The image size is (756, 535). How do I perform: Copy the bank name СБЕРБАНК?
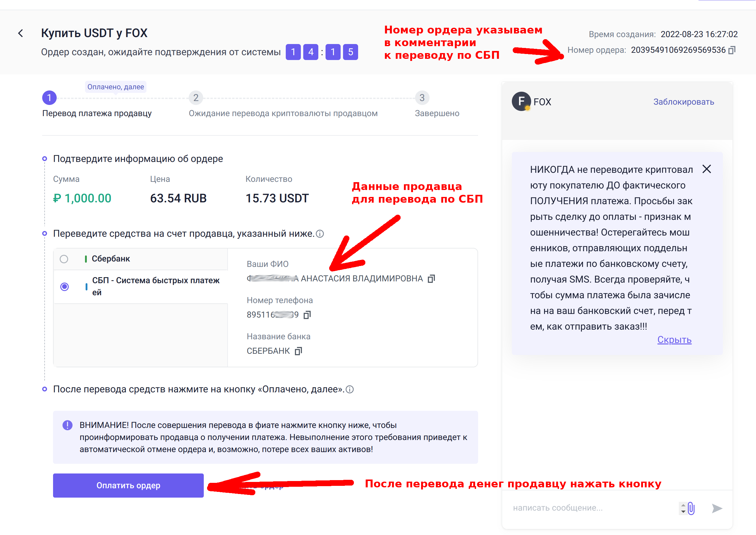click(x=298, y=351)
